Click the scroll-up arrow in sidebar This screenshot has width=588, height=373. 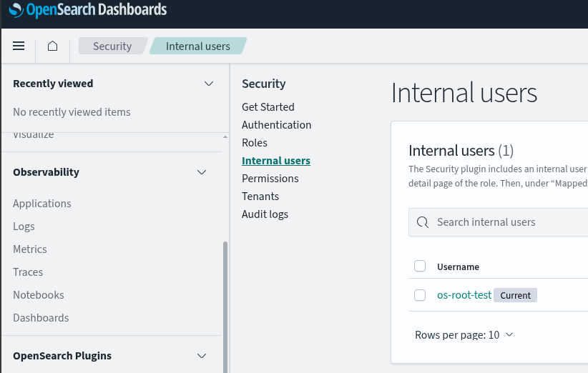pos(225,136)
